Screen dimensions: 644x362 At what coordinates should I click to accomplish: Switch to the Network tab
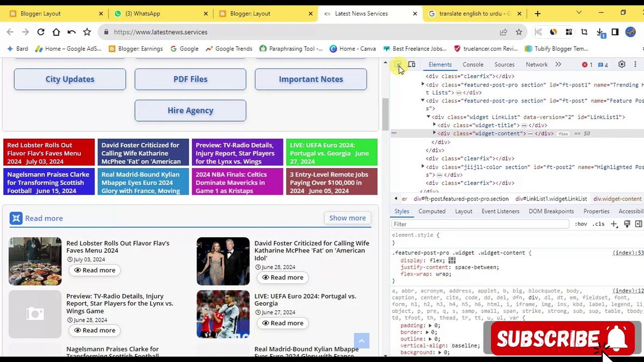point(537,65)
